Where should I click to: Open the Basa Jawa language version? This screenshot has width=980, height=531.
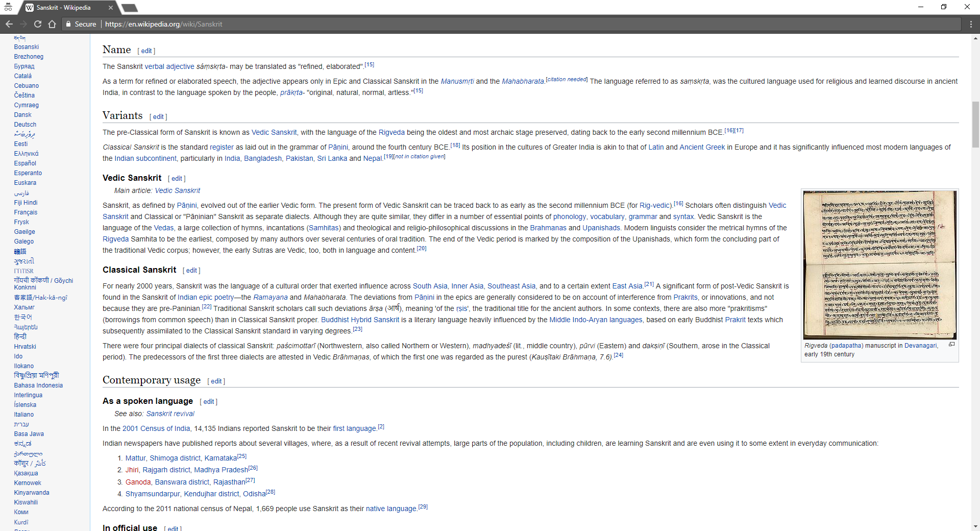(29, 434)
